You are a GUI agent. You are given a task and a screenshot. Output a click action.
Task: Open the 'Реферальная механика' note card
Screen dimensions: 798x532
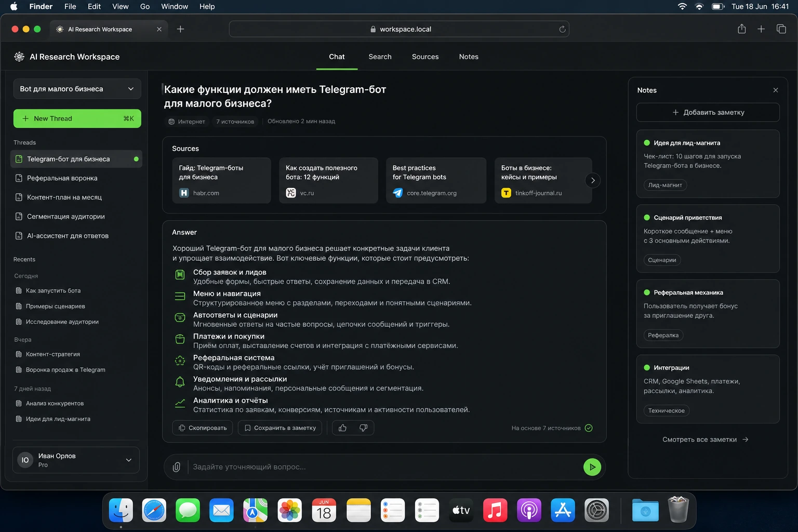[708, 314]
